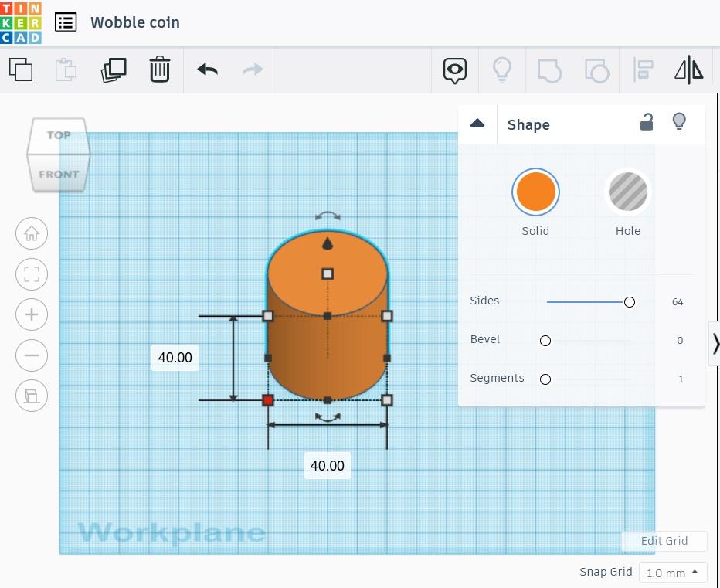The image size is (720, 588).
Task: Click the right-side black edge handle
Action: pos(387,358)
